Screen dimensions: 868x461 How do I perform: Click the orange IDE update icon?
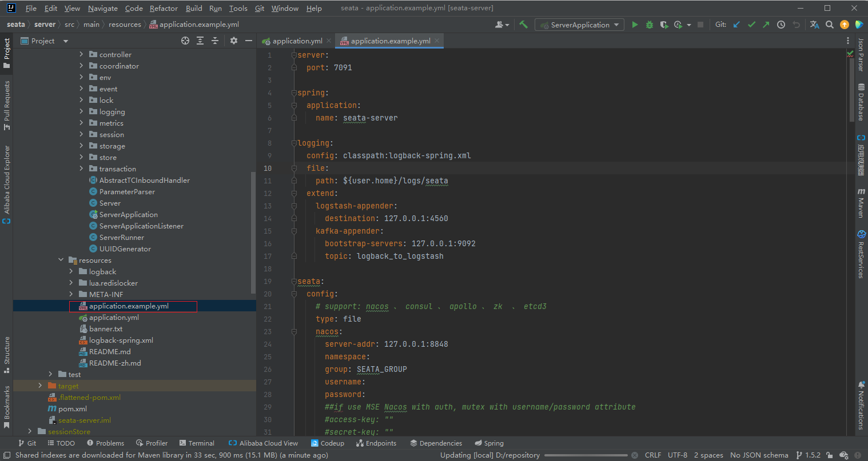pyautogui.click(x=845, y=25)
